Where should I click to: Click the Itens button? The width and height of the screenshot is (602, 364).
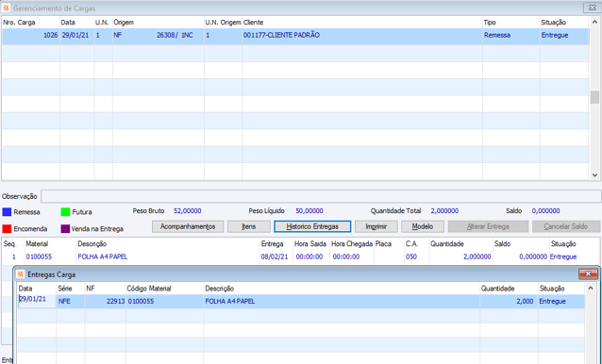coord(249,226)
